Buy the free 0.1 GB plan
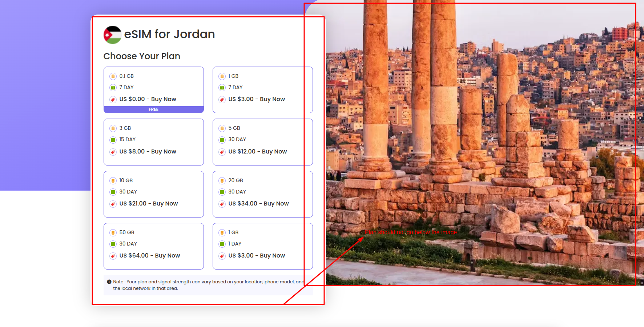Image resolution: width=644 pixels, height=327 pixels. click(x=148, y=99)
